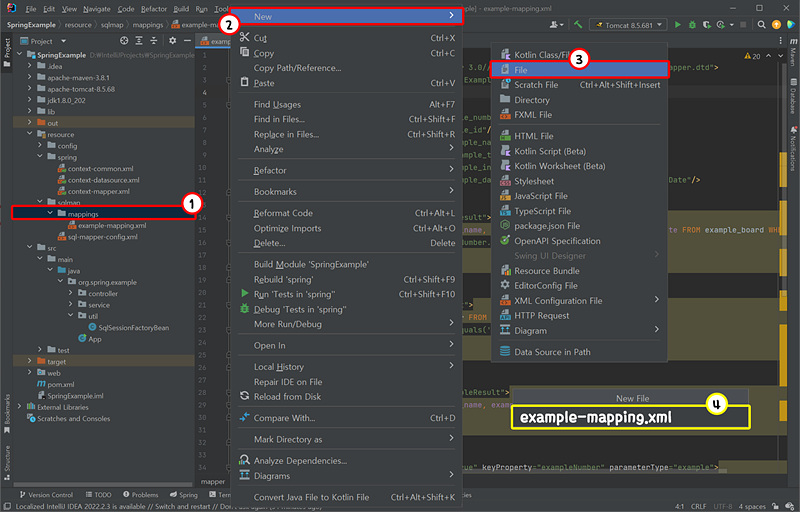Viewport: 800px width, 512px height.
Task: Click the mappings breadcrumb in navigation bar
Action: pos(148,24)
